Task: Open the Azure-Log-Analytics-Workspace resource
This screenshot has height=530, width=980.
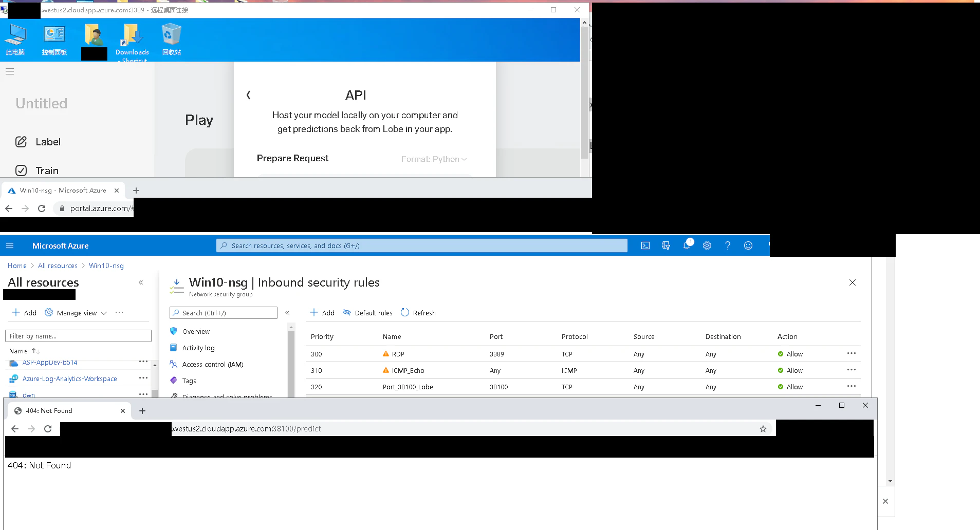Action: (x=70, y=378)
